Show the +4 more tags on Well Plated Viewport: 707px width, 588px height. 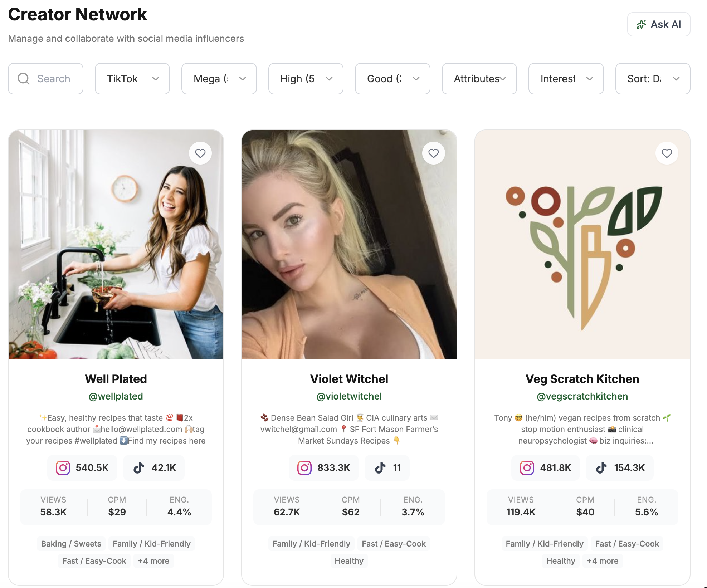tap(153, 561)
